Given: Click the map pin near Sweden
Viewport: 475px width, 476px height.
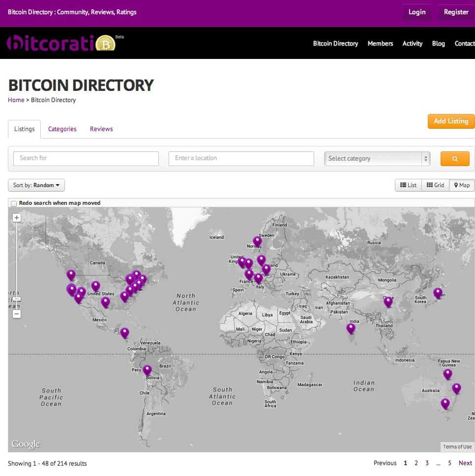Looking at the screenshot, I should point(257,241).
